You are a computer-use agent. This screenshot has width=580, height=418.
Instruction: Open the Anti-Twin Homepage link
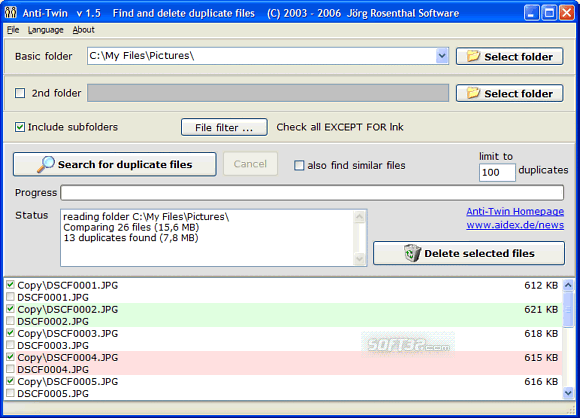(515, 211)
